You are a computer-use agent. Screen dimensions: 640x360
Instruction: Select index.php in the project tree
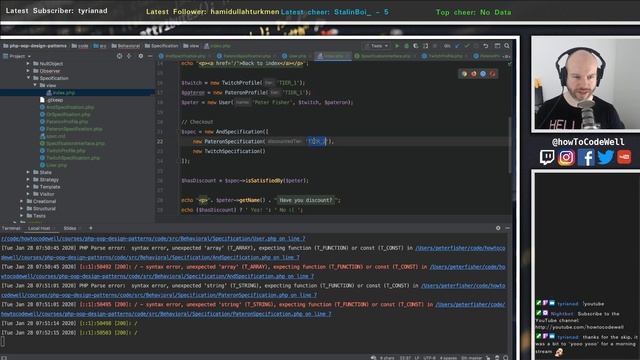[64, 93]
